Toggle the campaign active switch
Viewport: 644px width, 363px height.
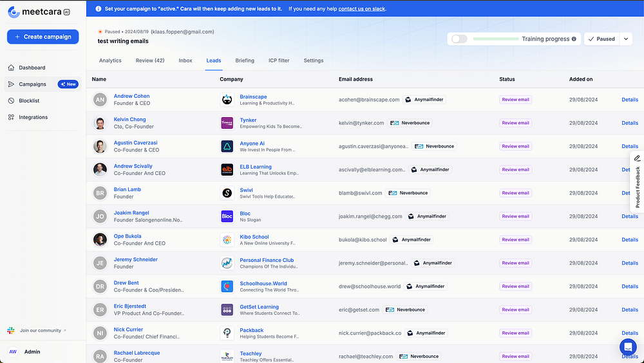point(459,39)
